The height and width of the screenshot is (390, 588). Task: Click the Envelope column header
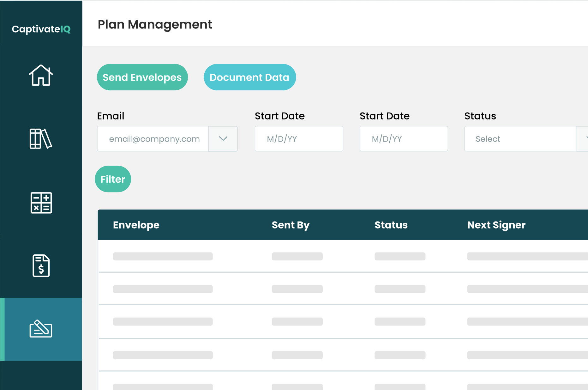(x=136, y=225)
